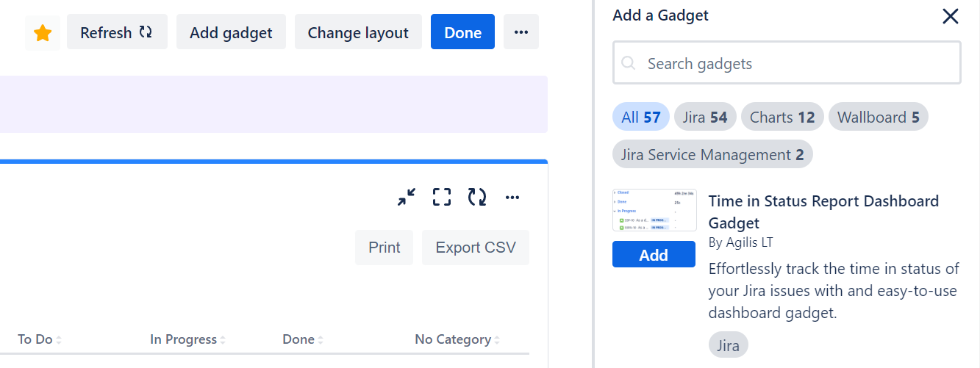The image size is (980, 368).
Task: Refresh the gadget with circular arrows icon
Action: (477, 197)
